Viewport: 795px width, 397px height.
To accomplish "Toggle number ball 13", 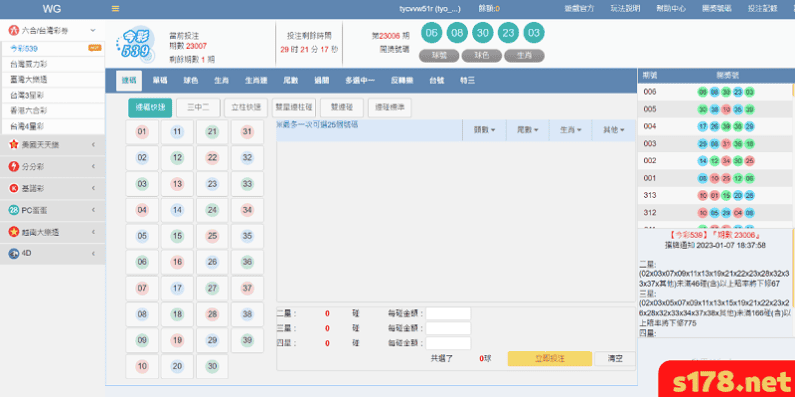I will [177, 184].
